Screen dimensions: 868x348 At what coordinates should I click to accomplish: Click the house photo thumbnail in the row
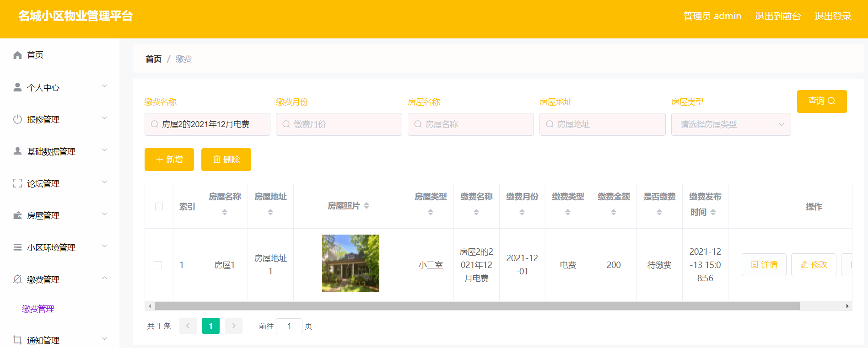coord(350,263)
